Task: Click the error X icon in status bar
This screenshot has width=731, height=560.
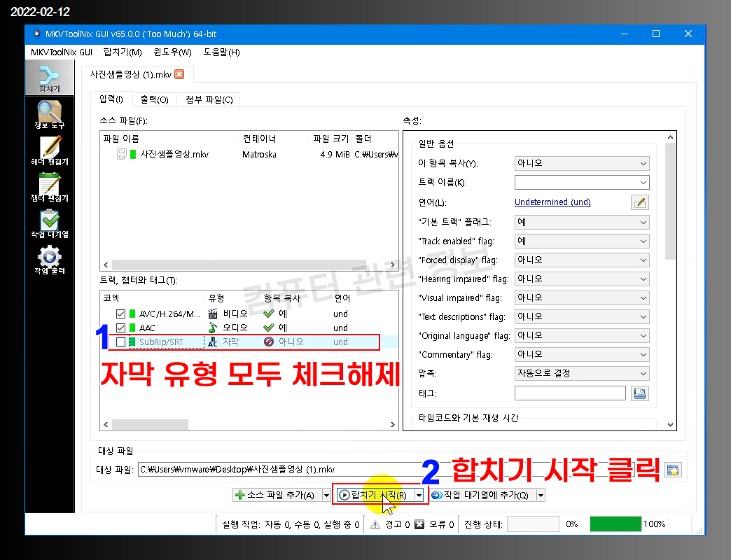Action: coord(419,524)
